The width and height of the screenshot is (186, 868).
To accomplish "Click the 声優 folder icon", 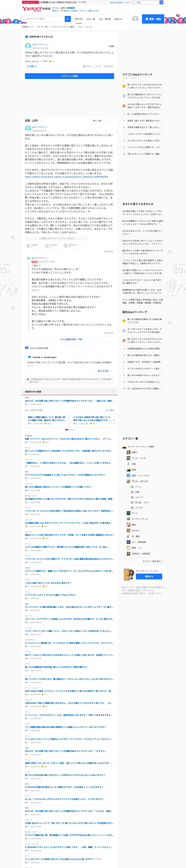I will 132,492.
